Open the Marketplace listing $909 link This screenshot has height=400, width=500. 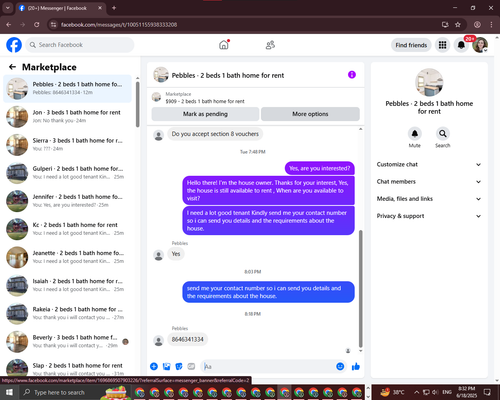tap(205, 101)
